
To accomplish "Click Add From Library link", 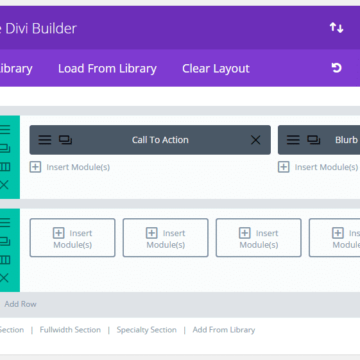I will (224, 330).
